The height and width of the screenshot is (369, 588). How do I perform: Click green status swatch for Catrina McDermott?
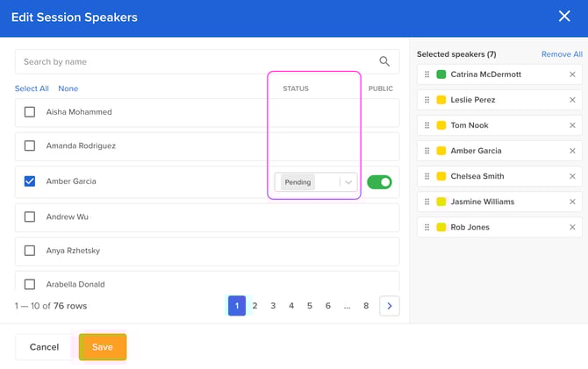(x=441, y=75)
